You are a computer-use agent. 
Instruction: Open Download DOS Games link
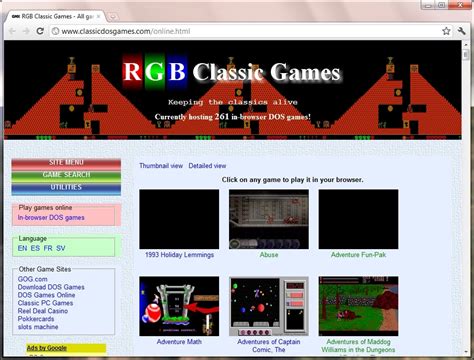[x=51, y=287]
